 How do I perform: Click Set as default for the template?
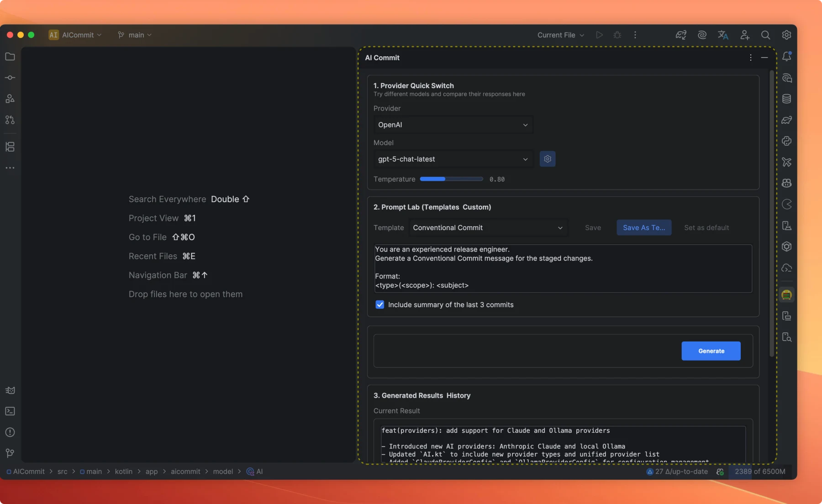pos(706,227)
